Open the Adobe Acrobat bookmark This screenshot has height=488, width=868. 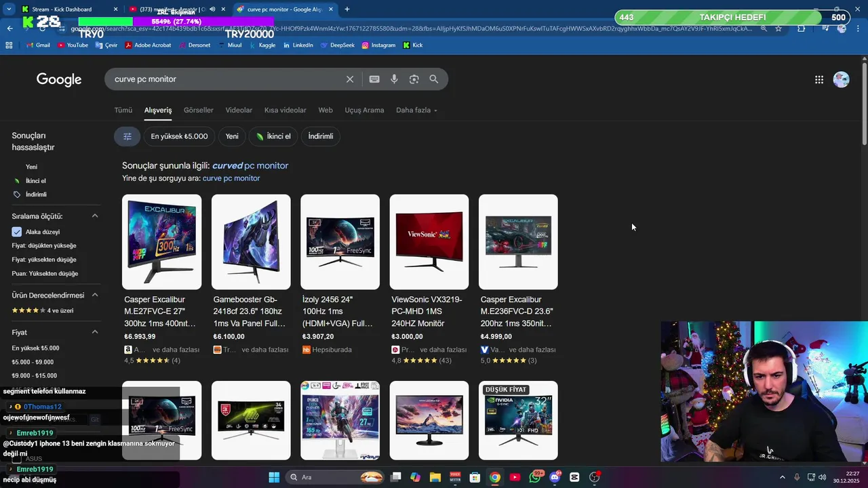[x=148, y=45]
